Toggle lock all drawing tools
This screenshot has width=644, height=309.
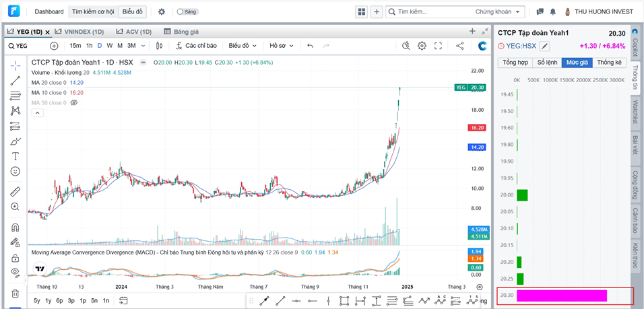pos(15,258)
